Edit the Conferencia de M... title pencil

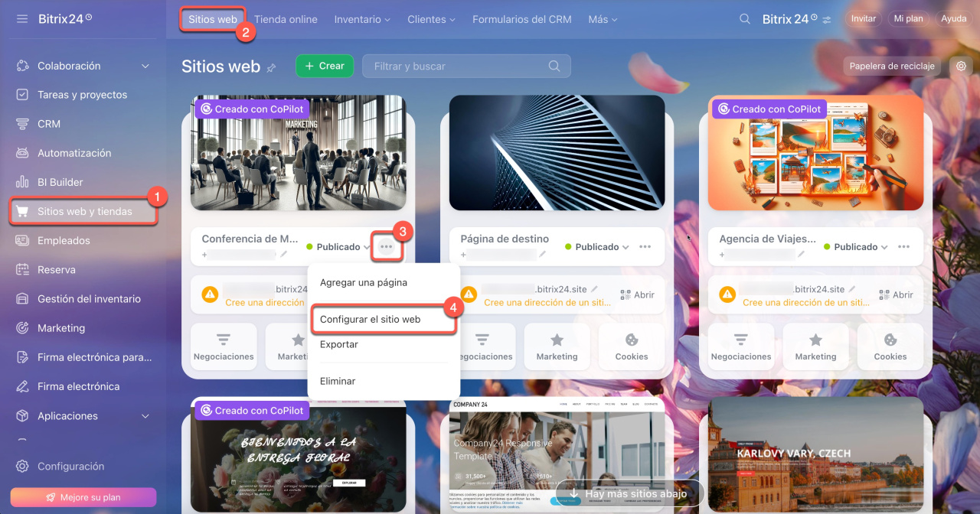(x=284, y=255)
